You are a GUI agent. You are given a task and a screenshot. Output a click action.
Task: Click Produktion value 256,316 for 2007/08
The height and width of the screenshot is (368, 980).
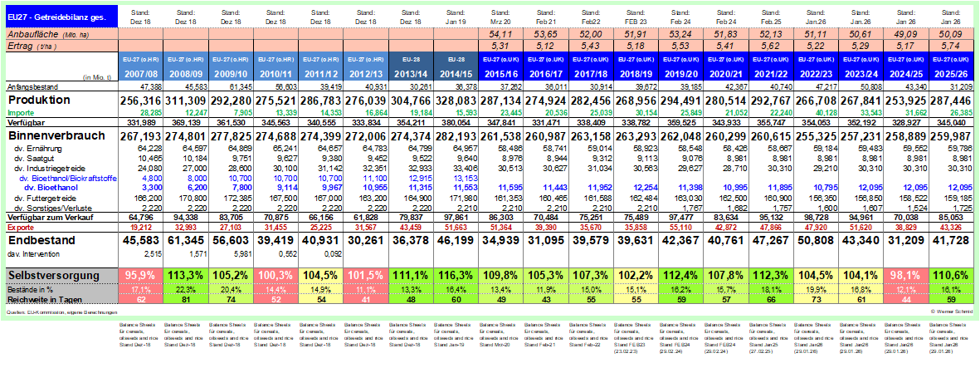(140, 99)
